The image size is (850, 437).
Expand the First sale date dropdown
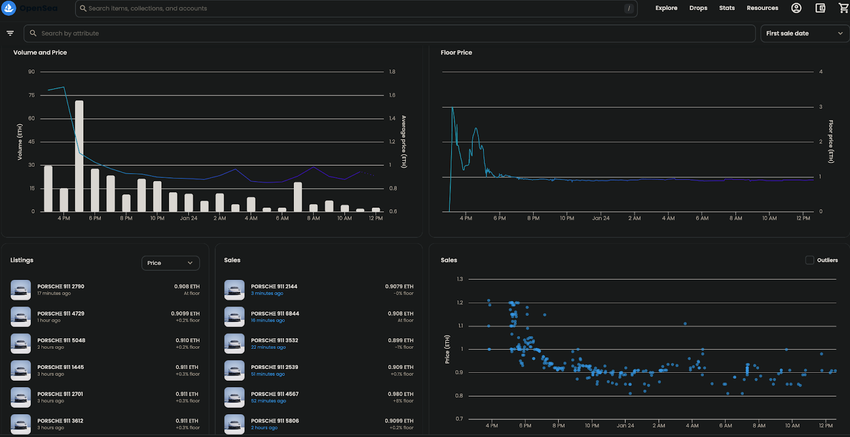click(803, 33)
